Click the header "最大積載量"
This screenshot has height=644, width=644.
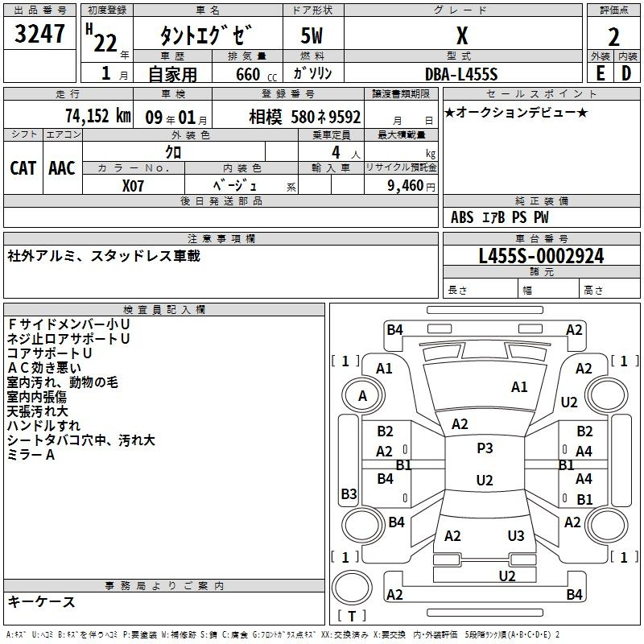click(x=401, y=134)
